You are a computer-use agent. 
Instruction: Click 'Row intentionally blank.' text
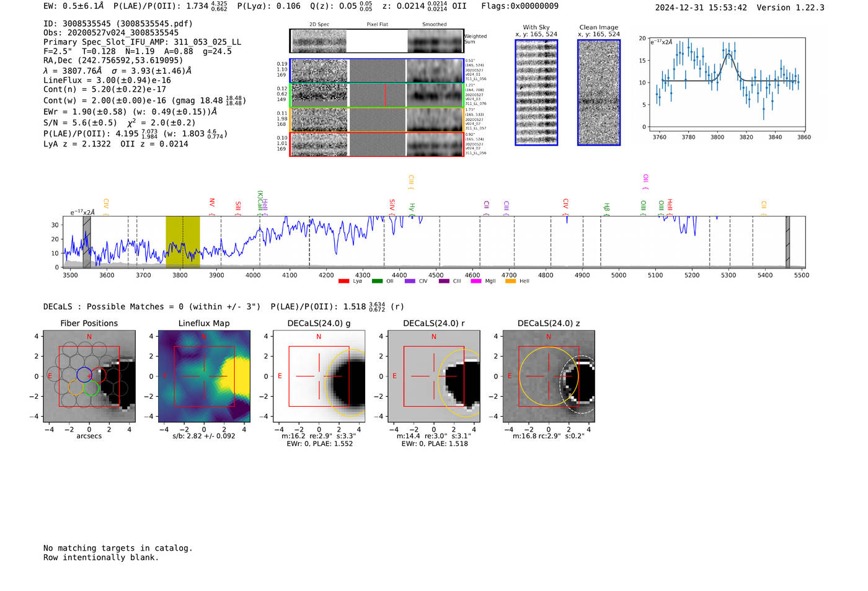coord(101,558)
